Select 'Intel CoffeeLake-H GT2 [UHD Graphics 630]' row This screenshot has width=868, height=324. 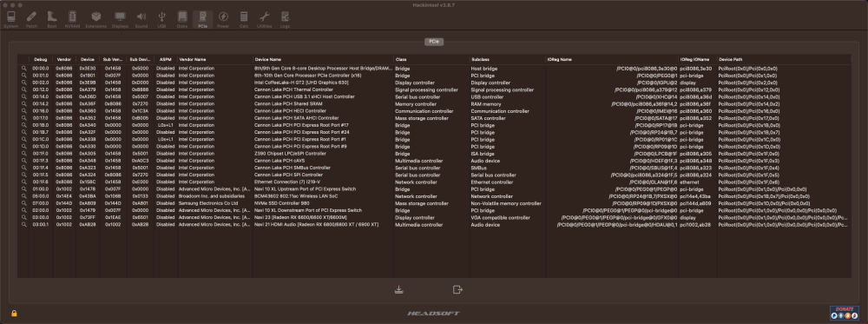434,83
